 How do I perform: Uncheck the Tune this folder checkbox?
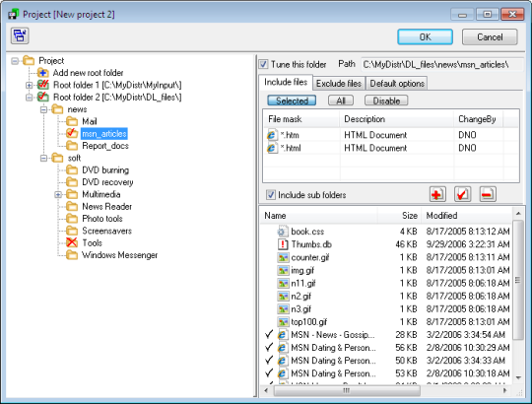(263, 64)
